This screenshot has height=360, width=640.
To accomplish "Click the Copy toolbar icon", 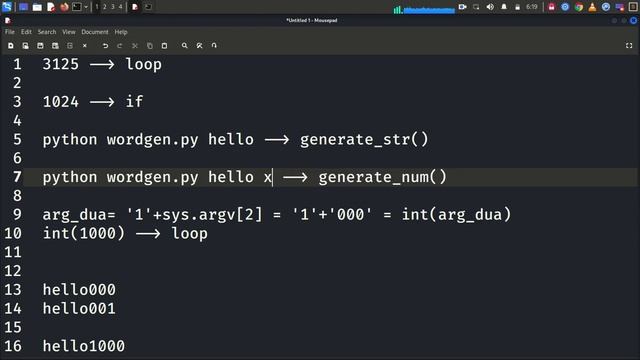I will click(x=150, y=46).
